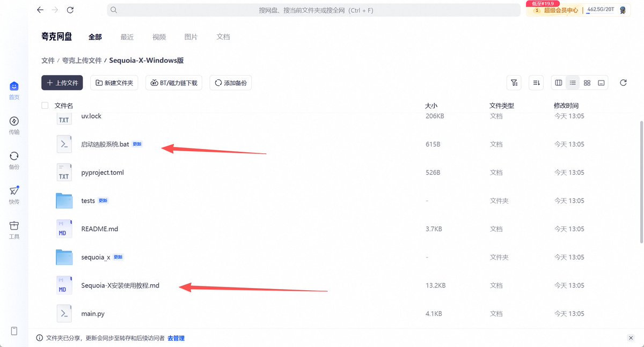Image resolution: width=644 pixels, height=347 pixels.
Task: Switch to the grid view icon
Action: 587,83
